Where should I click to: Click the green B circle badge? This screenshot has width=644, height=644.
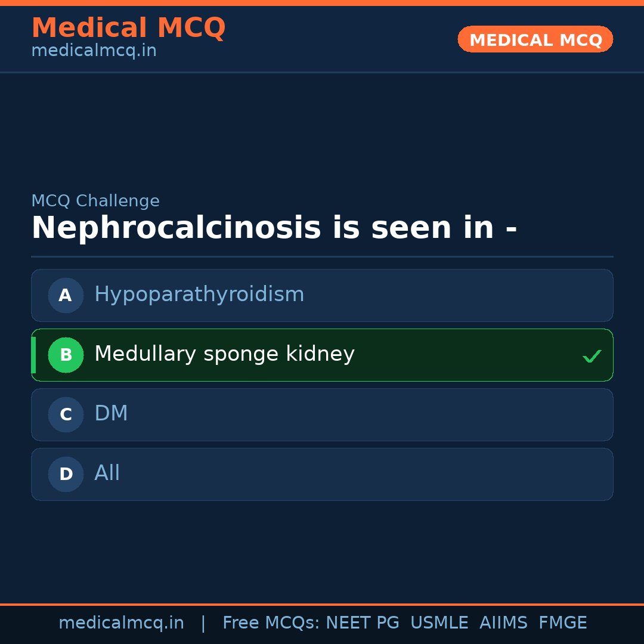tap(66, 355)
